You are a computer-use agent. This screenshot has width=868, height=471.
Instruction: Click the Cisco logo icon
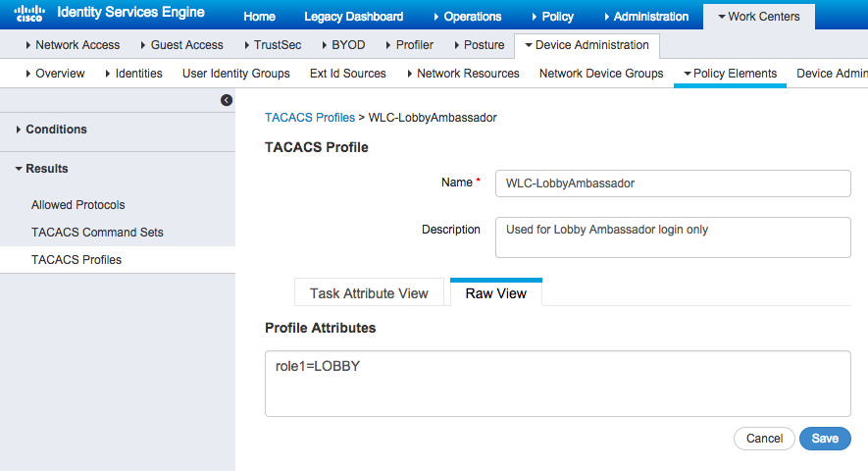(x=29, y=13)
